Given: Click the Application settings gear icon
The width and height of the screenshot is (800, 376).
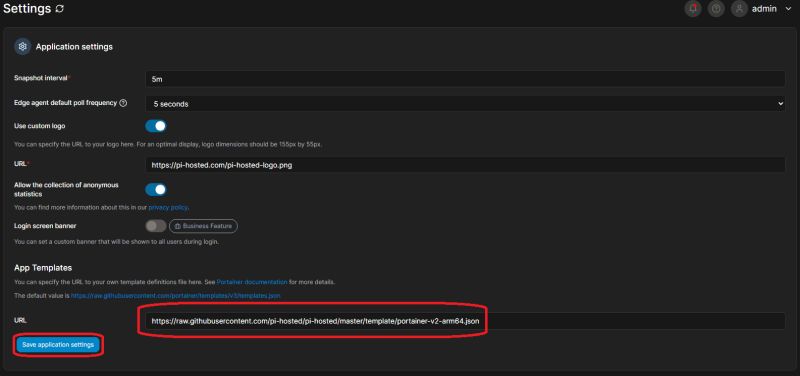Looking at the screenshot, I should pos(22,46).
